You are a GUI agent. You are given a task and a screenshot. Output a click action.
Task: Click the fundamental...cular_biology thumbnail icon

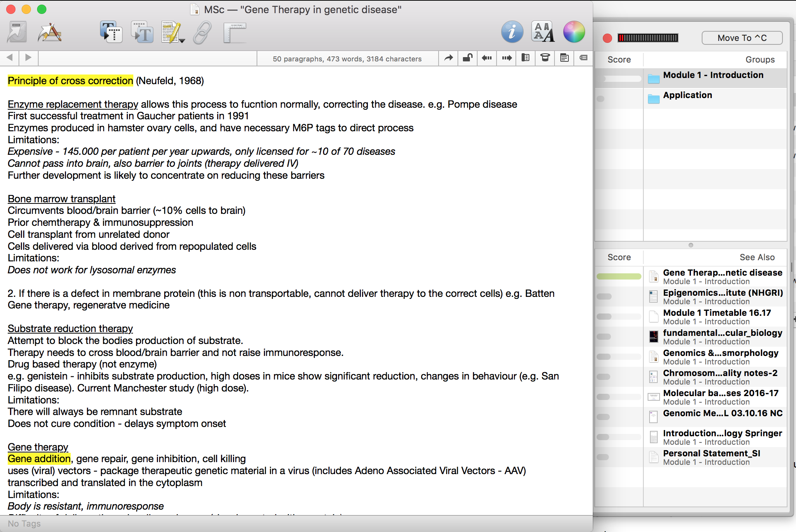653,337
